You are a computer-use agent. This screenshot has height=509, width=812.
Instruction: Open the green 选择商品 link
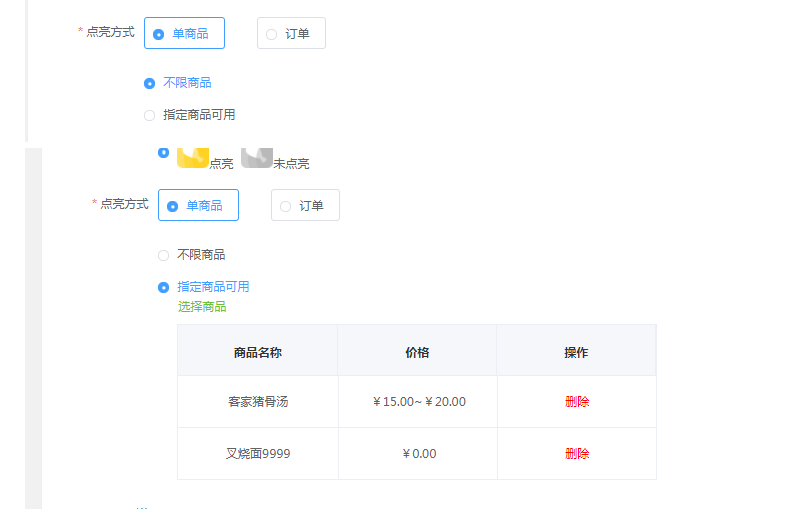[202, 306]
